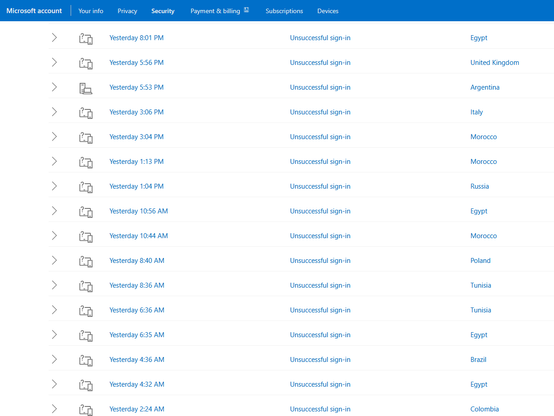
Task: Expand the Yesterday 6:36 AM Tunisia entry
Action: 54,310
